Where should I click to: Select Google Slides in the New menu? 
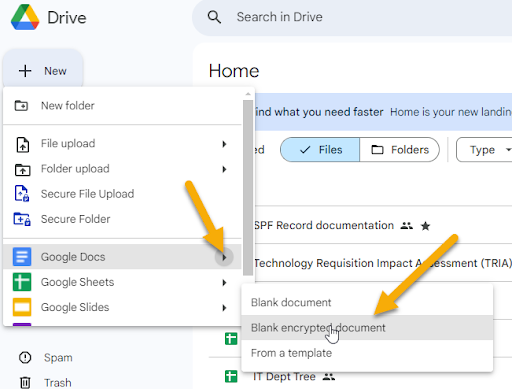point(122,307)
